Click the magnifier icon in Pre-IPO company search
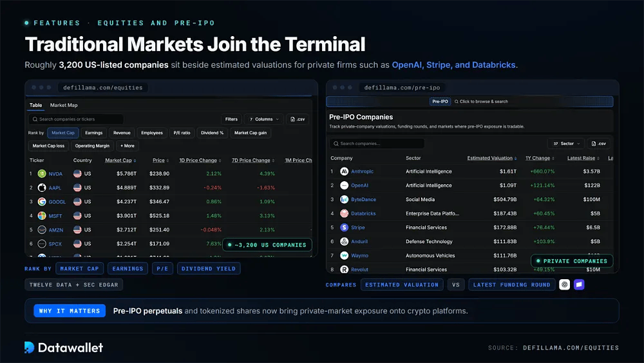The width and height of the screenshot is (644, 363). 336,144
